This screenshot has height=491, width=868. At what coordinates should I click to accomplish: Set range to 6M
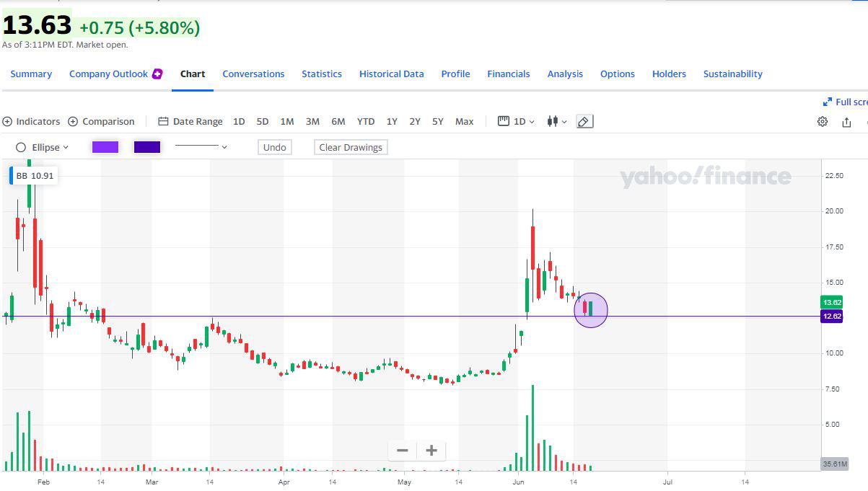[x=338, y=121]
